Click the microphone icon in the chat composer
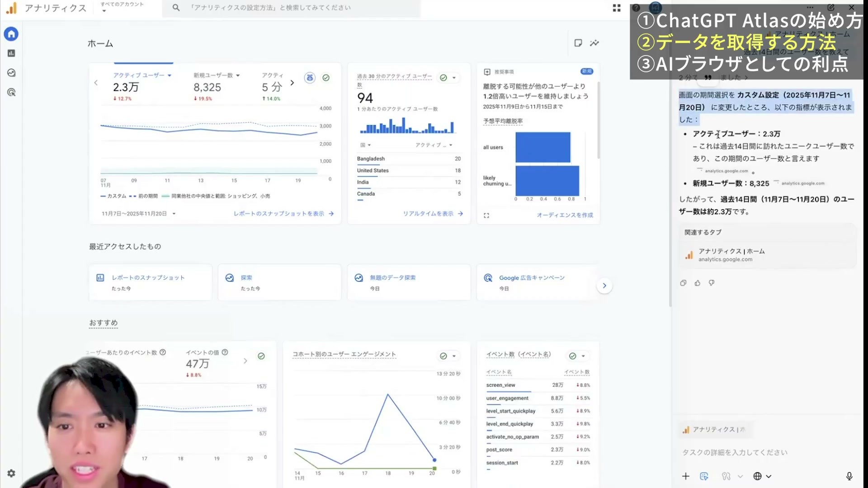The image size is (868, 488). coord(849,476)
